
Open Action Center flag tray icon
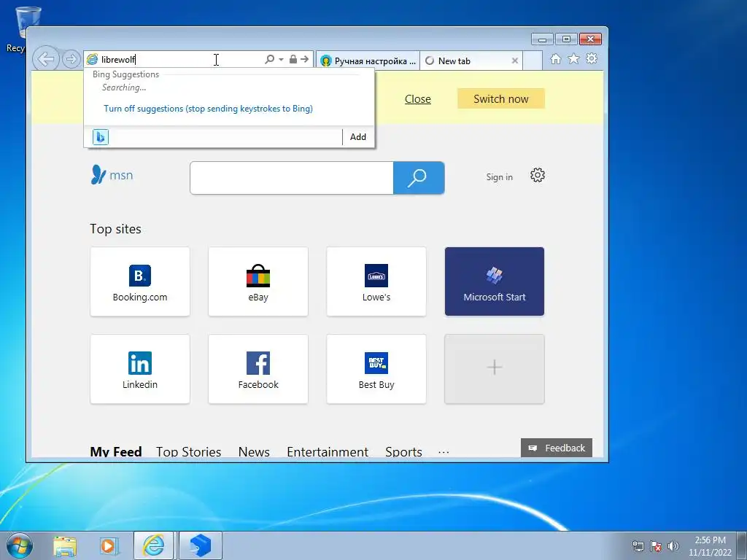(656, 546)
